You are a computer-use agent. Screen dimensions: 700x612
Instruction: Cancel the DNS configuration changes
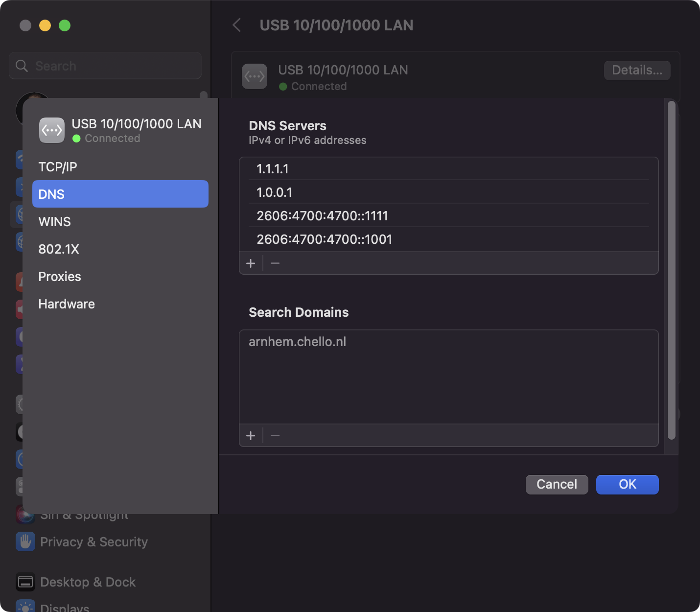pos(557,484)
